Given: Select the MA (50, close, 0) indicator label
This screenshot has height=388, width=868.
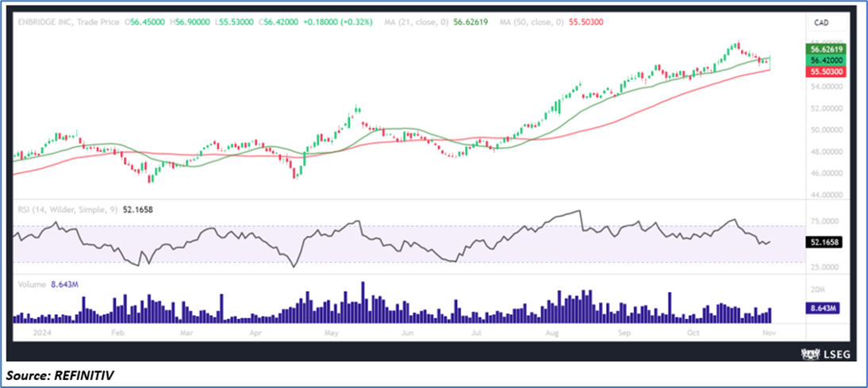Looking at the screenshot, I should (532, 22).
